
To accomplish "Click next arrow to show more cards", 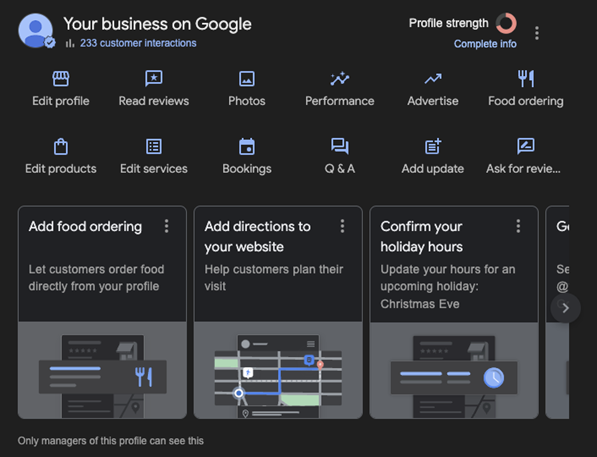I will pos(566,308).
